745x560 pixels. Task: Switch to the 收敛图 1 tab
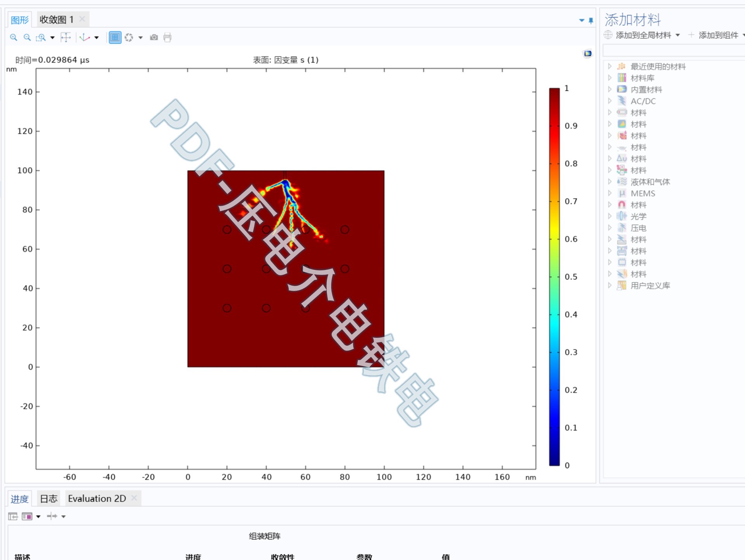tap(57, 19)
